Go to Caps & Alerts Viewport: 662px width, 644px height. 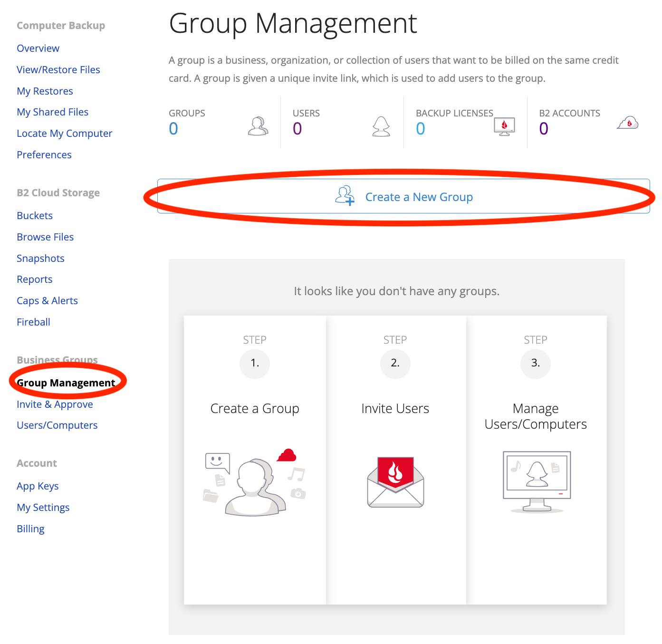[x=47, y=301]
